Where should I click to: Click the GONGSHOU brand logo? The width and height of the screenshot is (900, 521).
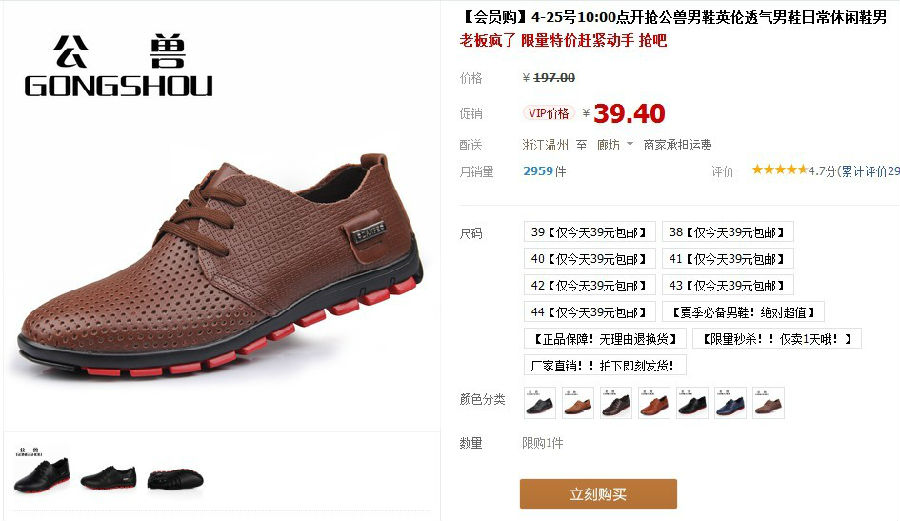pyautogui.click(x=119, y=66)
